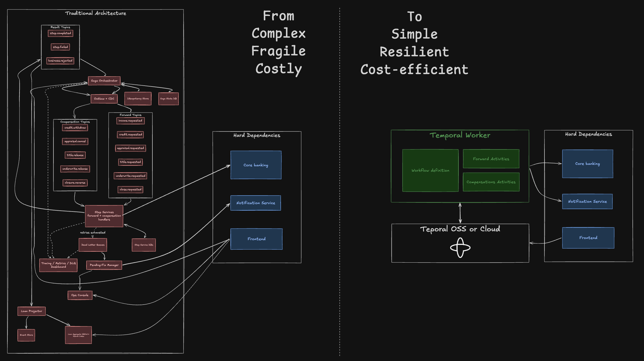Click the word Complex in the heading
Image resolution: width=644 pixels, height=361 pixels.
pyautogui.click(x=278, y=33)
